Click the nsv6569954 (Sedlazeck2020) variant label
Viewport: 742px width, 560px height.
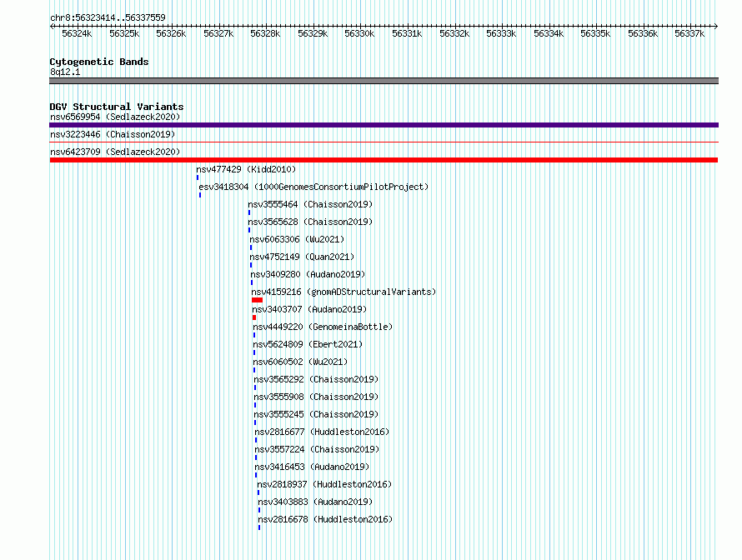tap(115, 117)
